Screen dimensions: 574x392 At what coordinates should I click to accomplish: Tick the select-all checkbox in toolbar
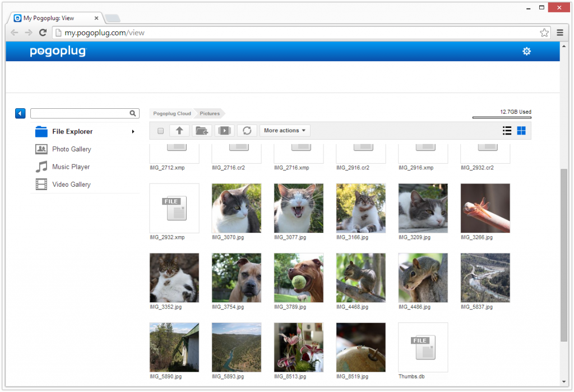coord(161,131)
